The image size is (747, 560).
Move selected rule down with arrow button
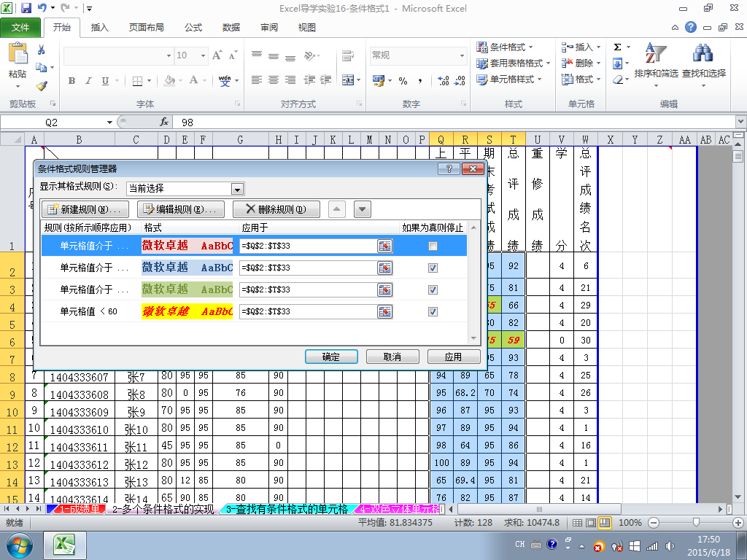point(363,209)
